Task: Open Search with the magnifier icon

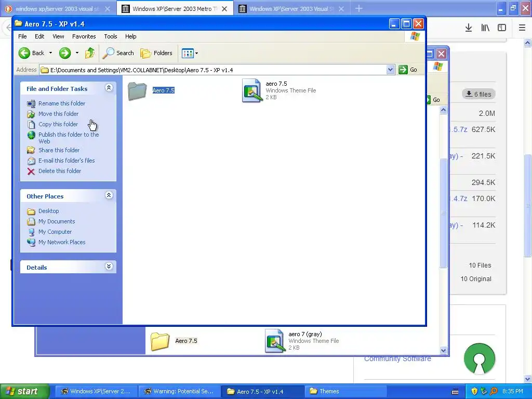Action: coord(118,53)
